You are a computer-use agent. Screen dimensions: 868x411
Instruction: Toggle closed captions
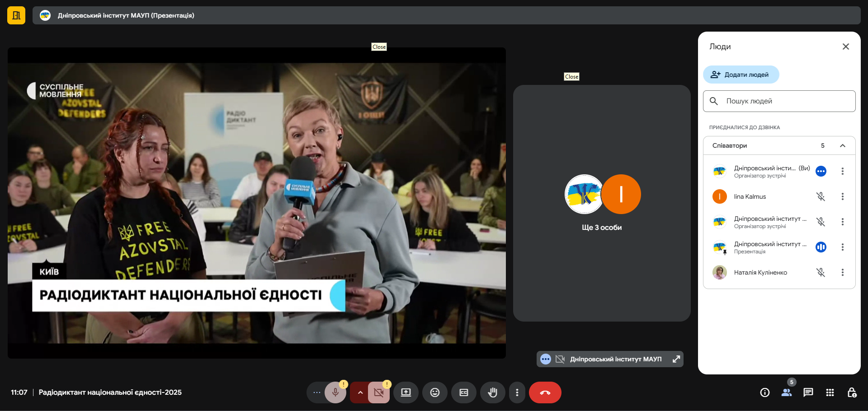[x=463, y=392]
